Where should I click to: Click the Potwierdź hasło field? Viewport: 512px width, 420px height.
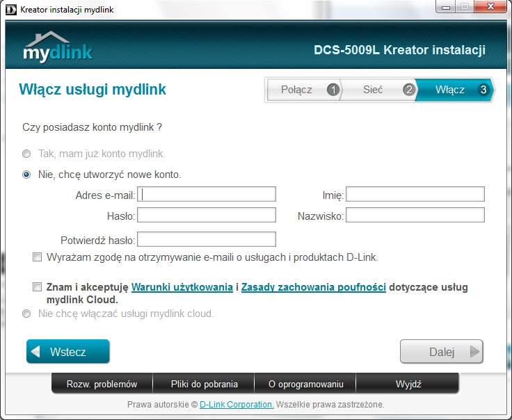click(x=207, y=239)
